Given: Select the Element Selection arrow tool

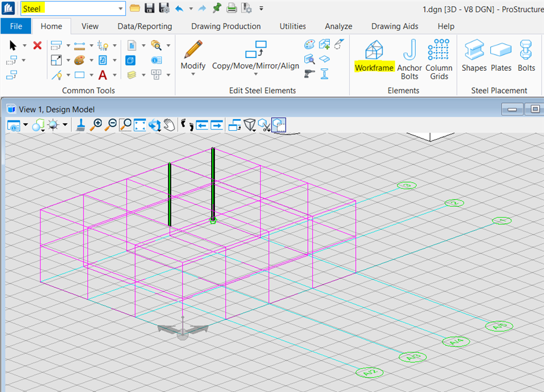Looking at the screenshot, I should (13, 45).
